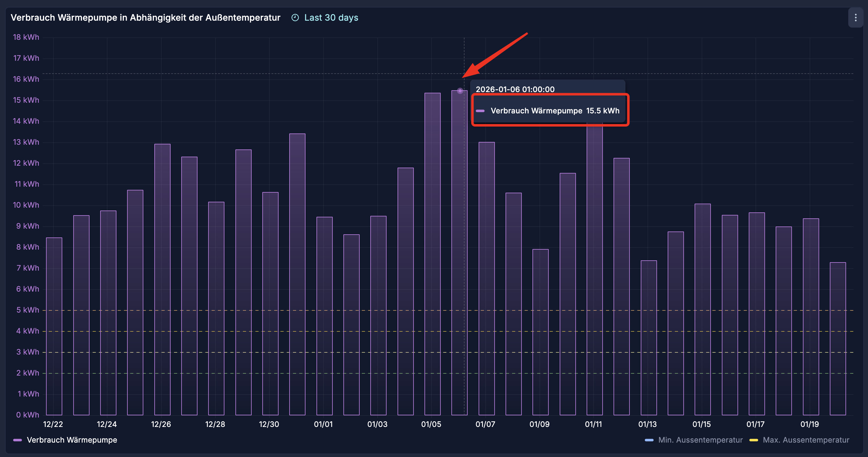Click the tooltip value 15.5 kWh
Viewport: 868px width, 457px height.
point(603,111)
